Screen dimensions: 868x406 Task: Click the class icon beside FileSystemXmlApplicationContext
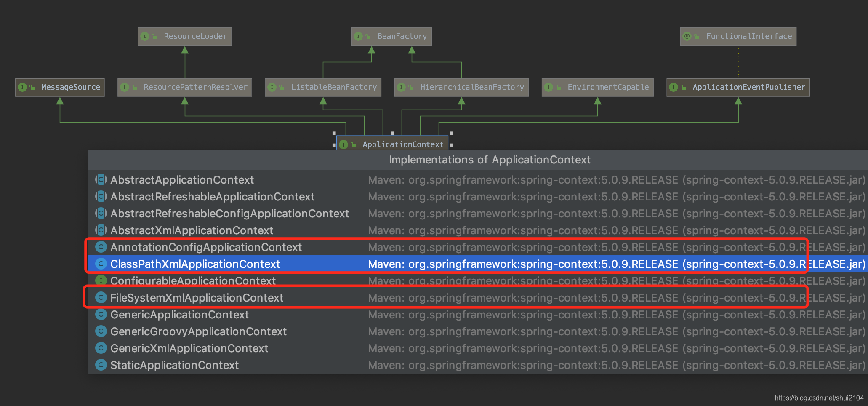pyautogui.click(x=101, y=298)
